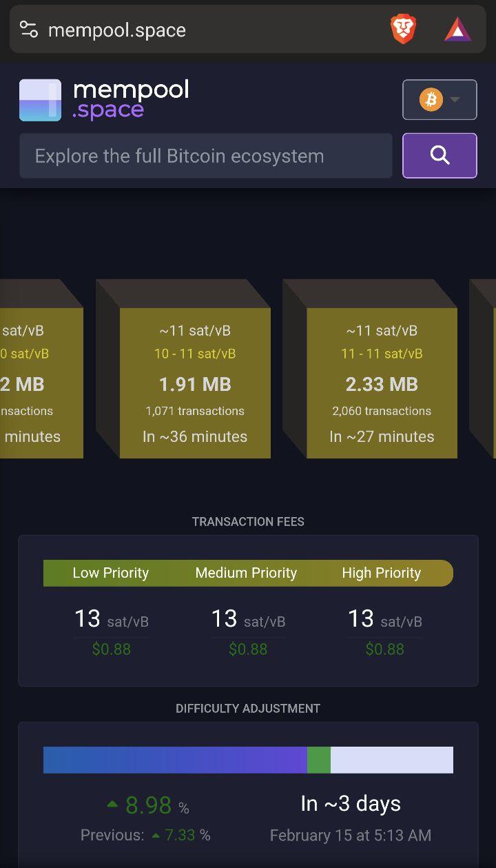496x868 pixels.
Task: Click the orange Bitcoin coin icon
Action: [431, 100]
